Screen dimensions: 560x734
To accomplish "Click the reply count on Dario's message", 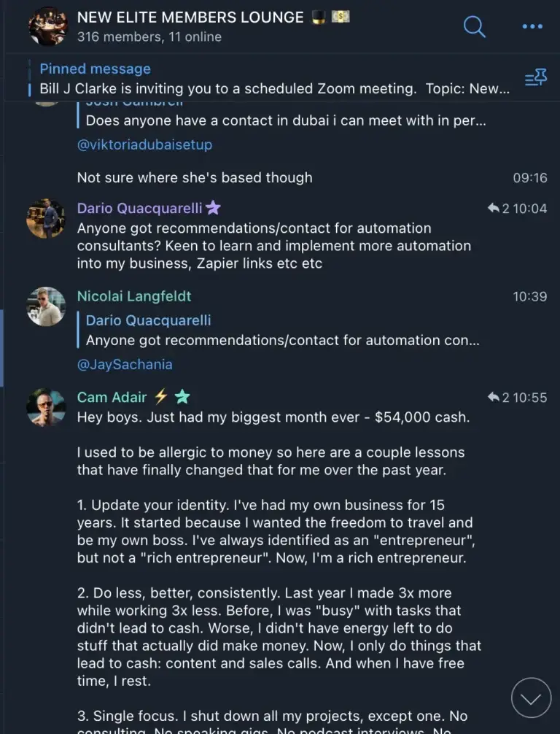I will pyautogui.click(x=499, y=209).
